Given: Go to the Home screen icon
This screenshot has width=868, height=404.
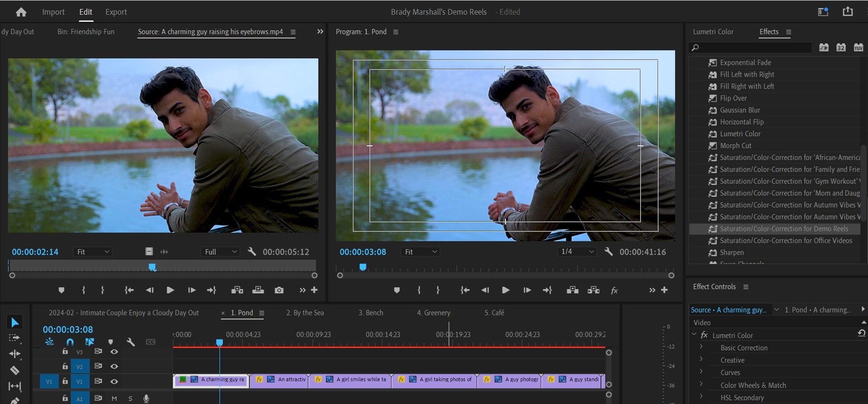Looking at the screenshot, I should click(21, 12).
